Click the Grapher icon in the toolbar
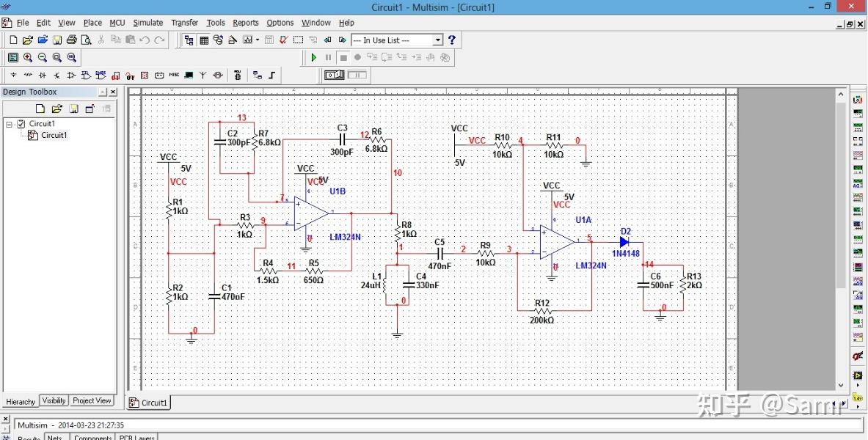The image size is (868, 440). 248,40
